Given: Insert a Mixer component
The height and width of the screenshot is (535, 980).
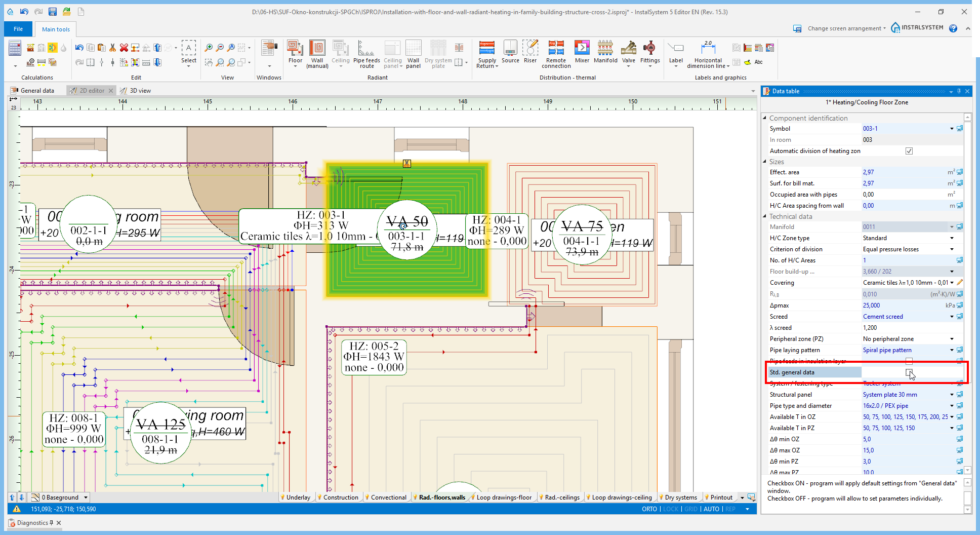Looking at the screenshot, I should click(x=582, y=52).
